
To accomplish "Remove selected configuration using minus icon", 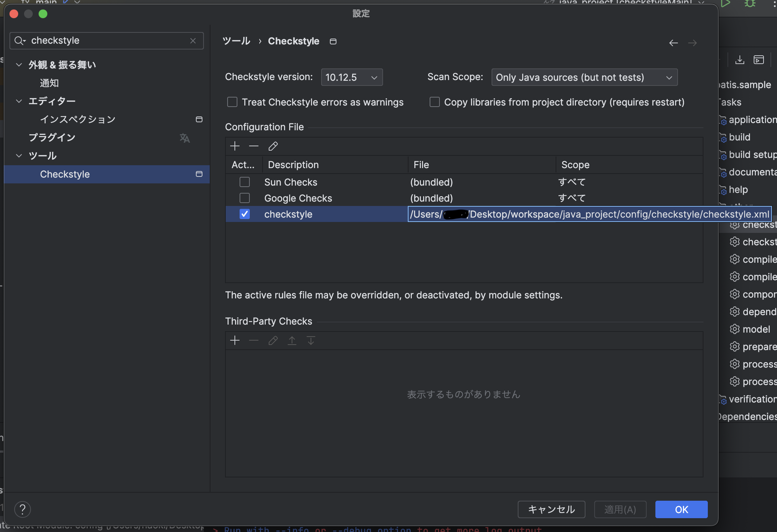I will tap(254, 146).
